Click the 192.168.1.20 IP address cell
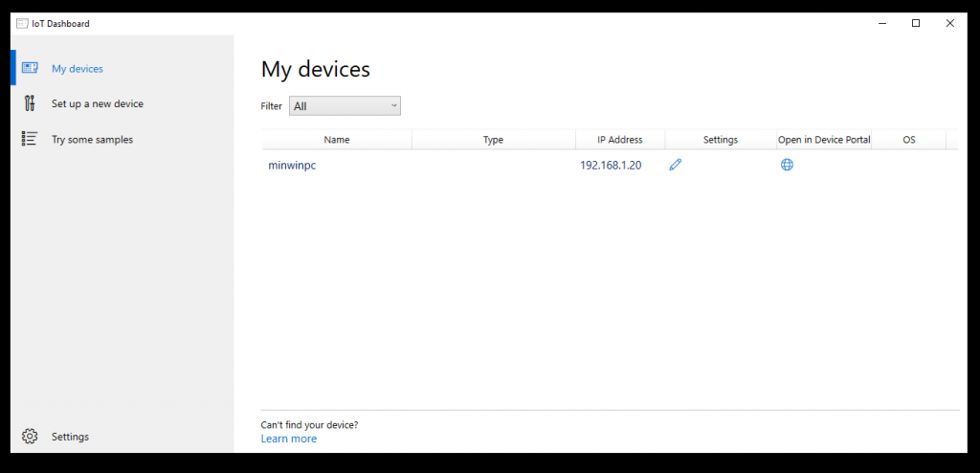 click(611, 166)
